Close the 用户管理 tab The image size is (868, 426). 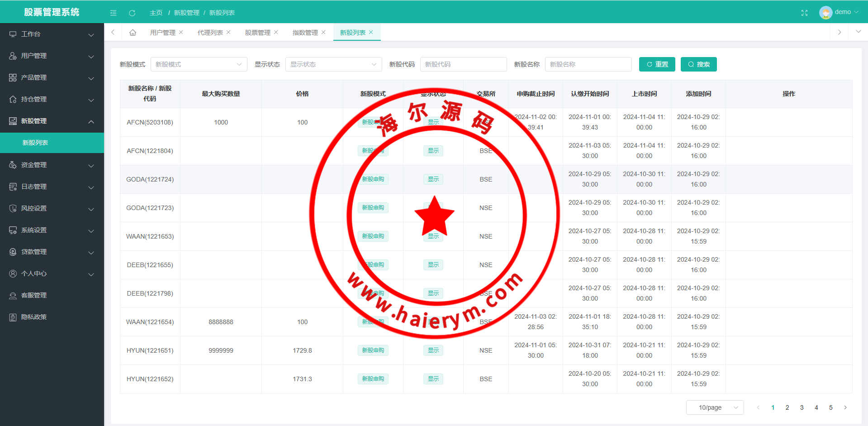coord(181,32)
